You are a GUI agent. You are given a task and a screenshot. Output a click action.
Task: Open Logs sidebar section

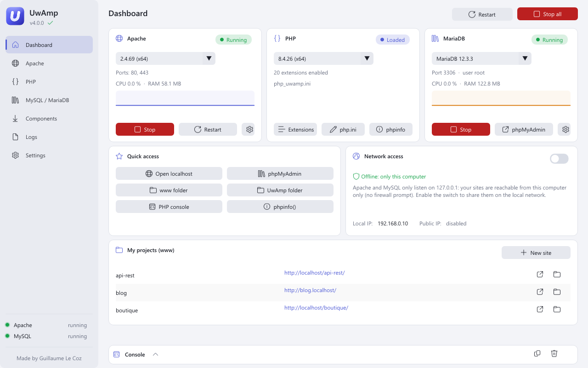(x=49, y=137)
